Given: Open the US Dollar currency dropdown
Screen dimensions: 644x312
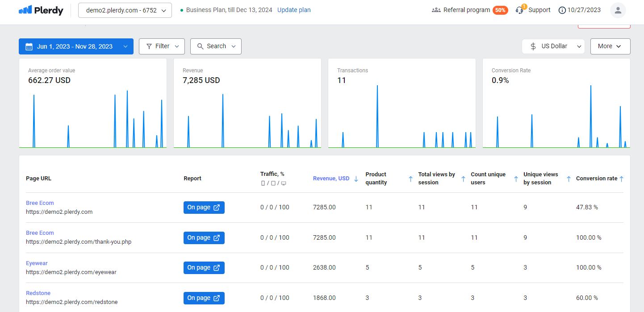Looking at the screenshot, I should tap(553, 46).
